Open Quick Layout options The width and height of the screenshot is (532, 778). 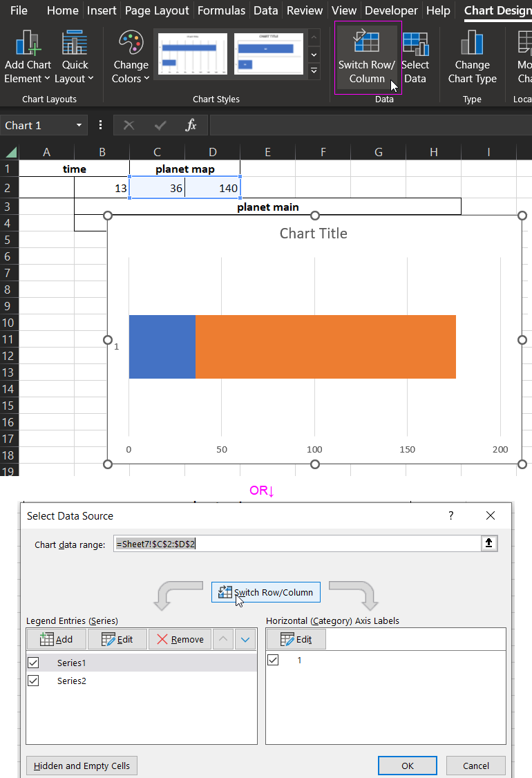(74, 59)
